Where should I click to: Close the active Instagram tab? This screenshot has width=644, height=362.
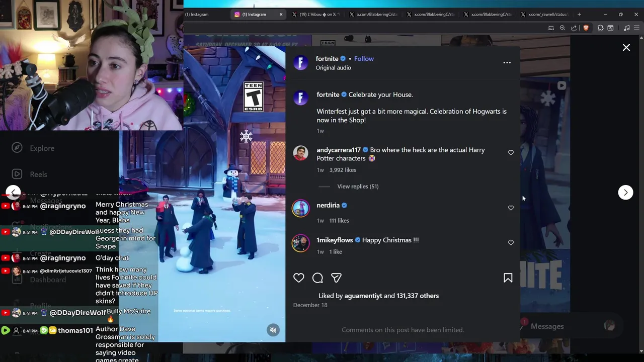pos(281,15)
